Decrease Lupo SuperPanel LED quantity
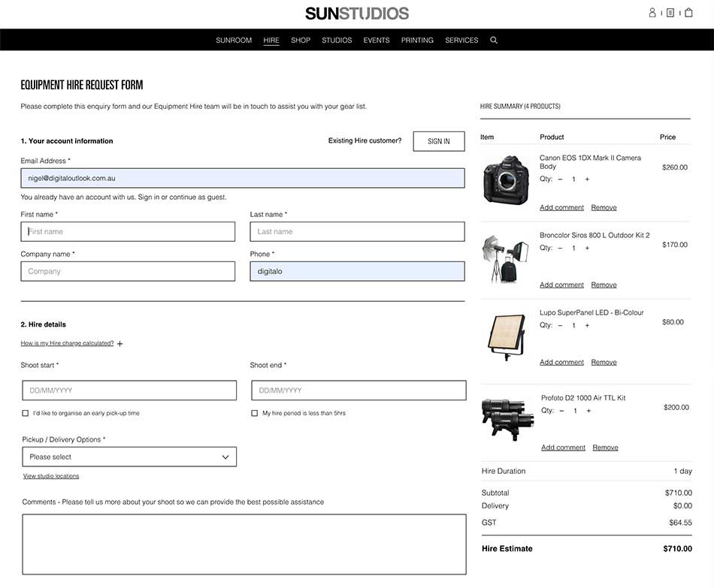 (x=560, y=325)
